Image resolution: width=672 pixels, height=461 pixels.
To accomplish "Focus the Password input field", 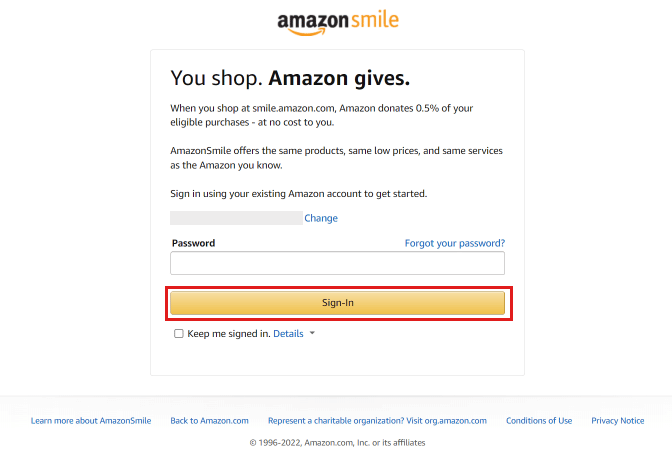I will coord(337,263).
